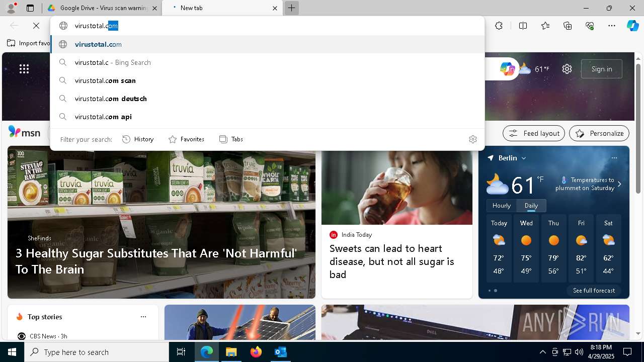This screenshot has width=644, height=362.
Task: Open the volume control in system tray
Action: point(579,352)
